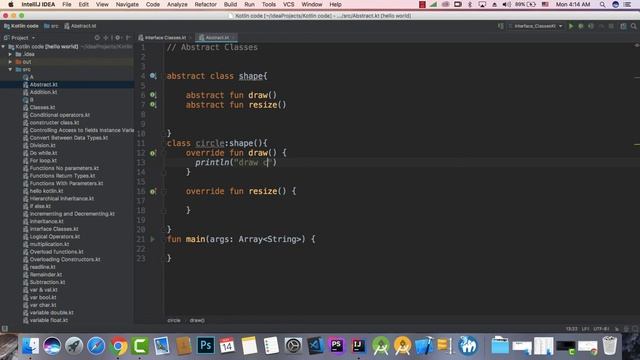
Task: Run the program with the green play button
Action: coord(571,26)
